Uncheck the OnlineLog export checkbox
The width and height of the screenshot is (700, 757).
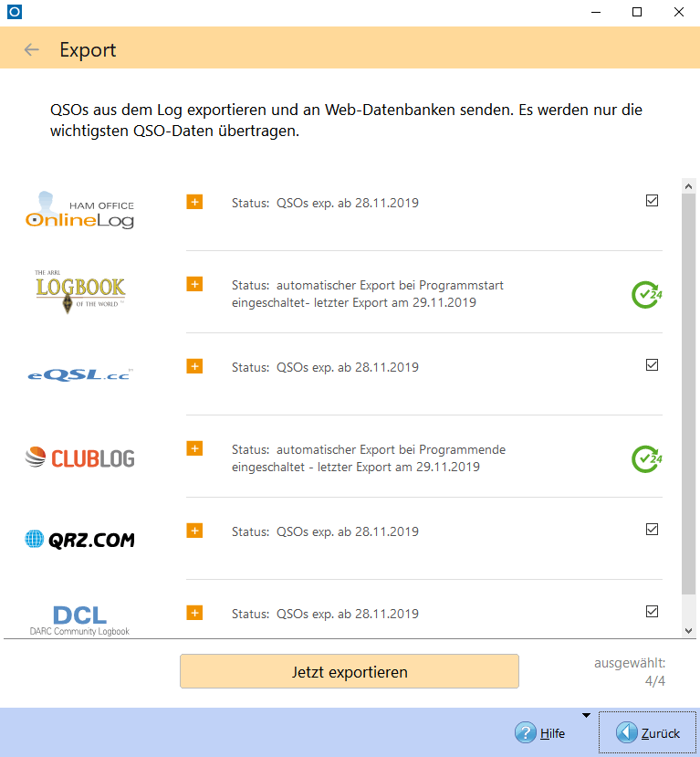652,200
